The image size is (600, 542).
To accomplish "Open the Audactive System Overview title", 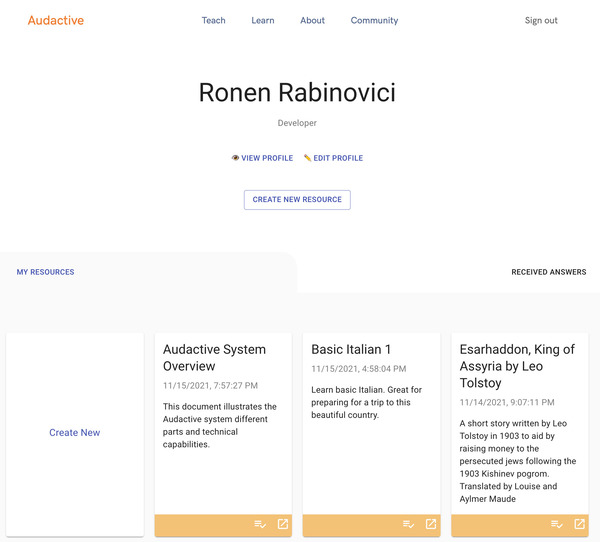I will [214, 358].
